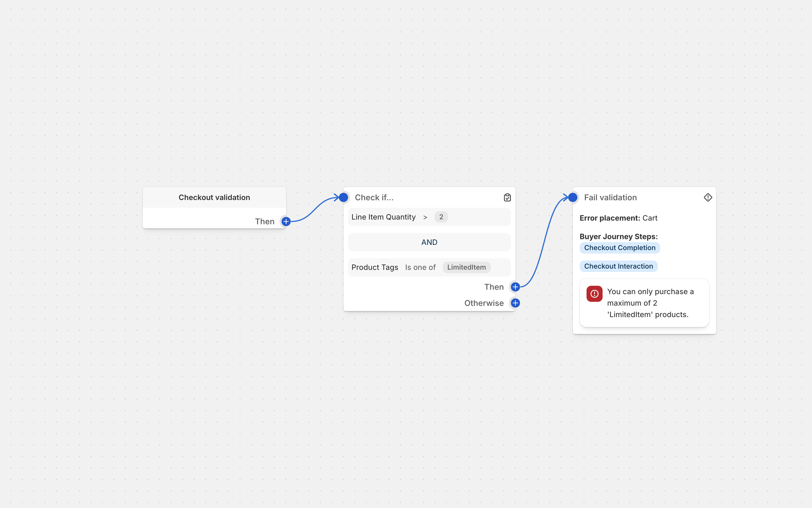
Task: Click the plus connector beside Checkout validation's Then
Action: click(286, 221)
